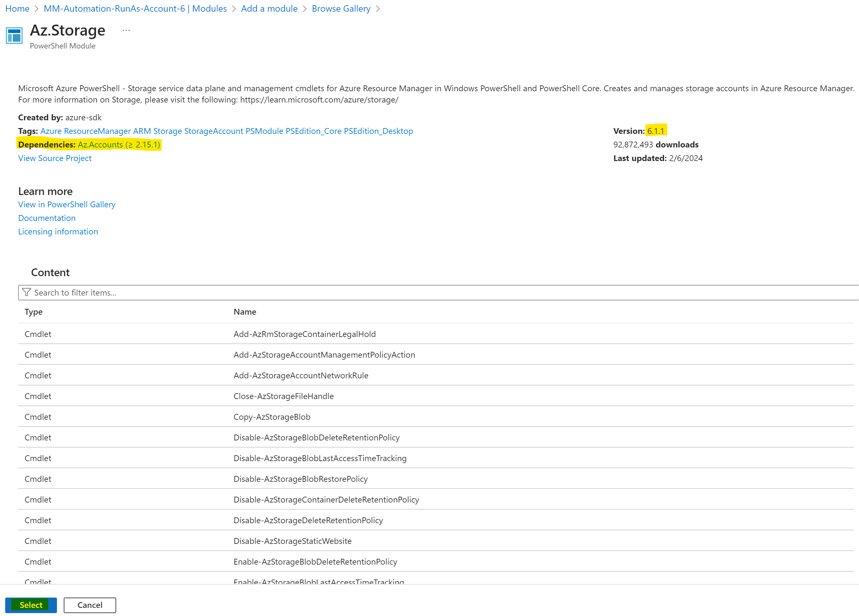Select Disable-AzStorageContainerDeleteRetentionPolicy row
The image size is (859, 616).
point(436,499)
